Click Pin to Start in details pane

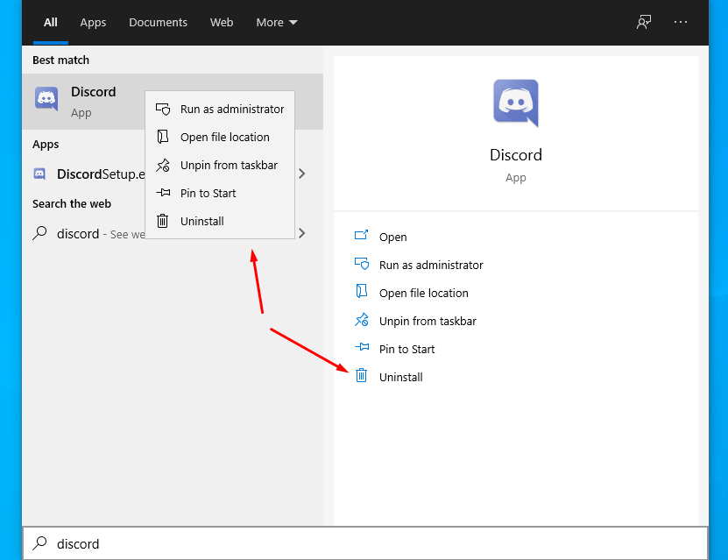406,349
